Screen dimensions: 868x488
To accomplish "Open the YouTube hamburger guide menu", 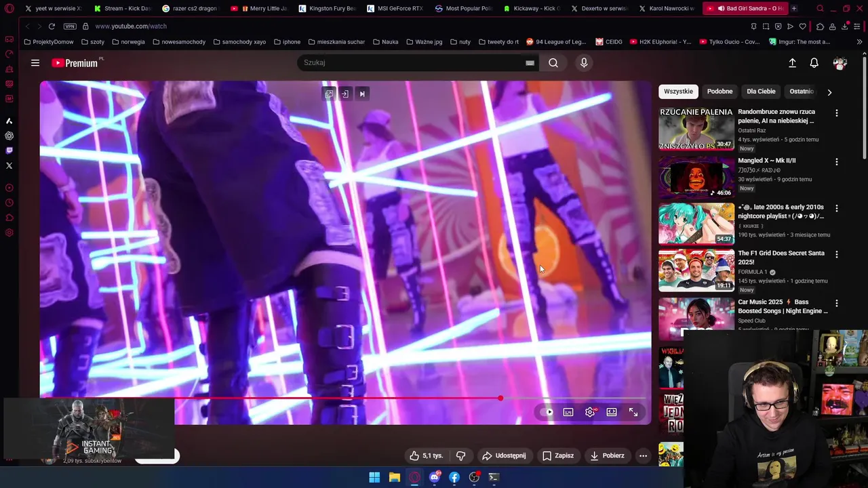I will click(35, 63).
